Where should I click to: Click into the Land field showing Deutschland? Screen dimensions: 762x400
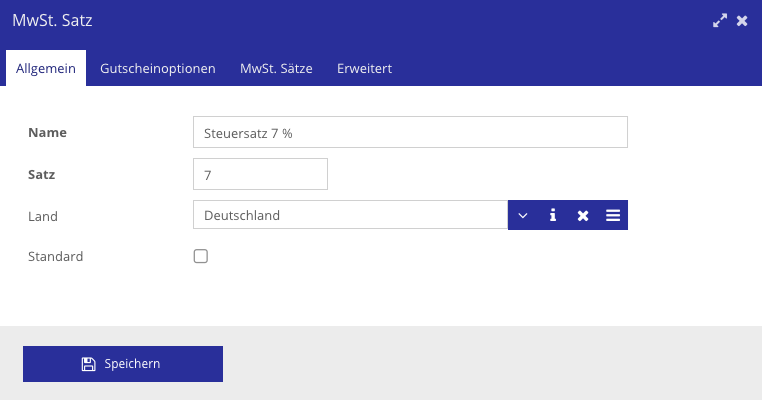point(350,215)
